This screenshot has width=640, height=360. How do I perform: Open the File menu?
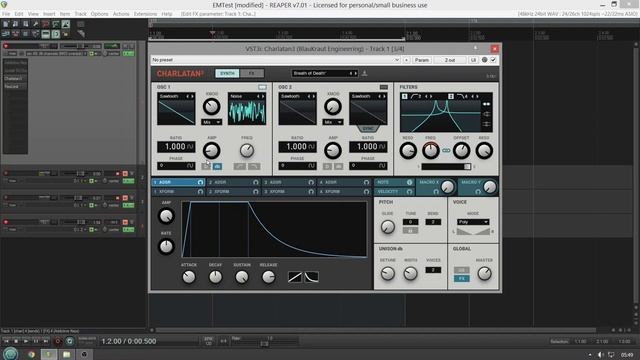coord(6,14)
